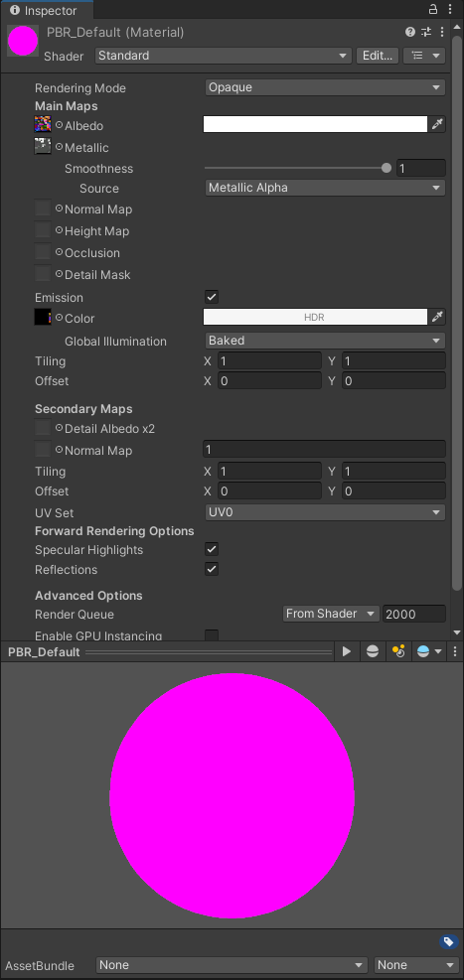This screenshot has height=980, width=464.
Task: Open texture picker for Detail Albedo x2
Action: (x=60, y=428)
